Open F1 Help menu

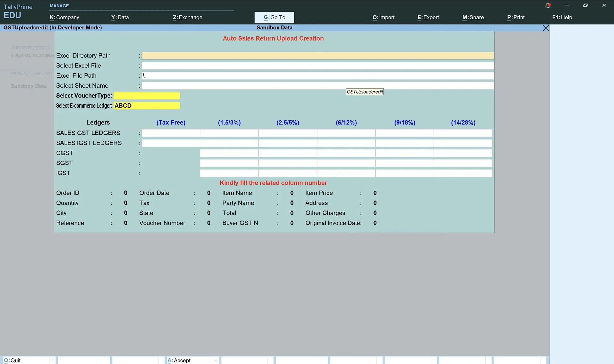pyautogui.click(x=562, y=17)
